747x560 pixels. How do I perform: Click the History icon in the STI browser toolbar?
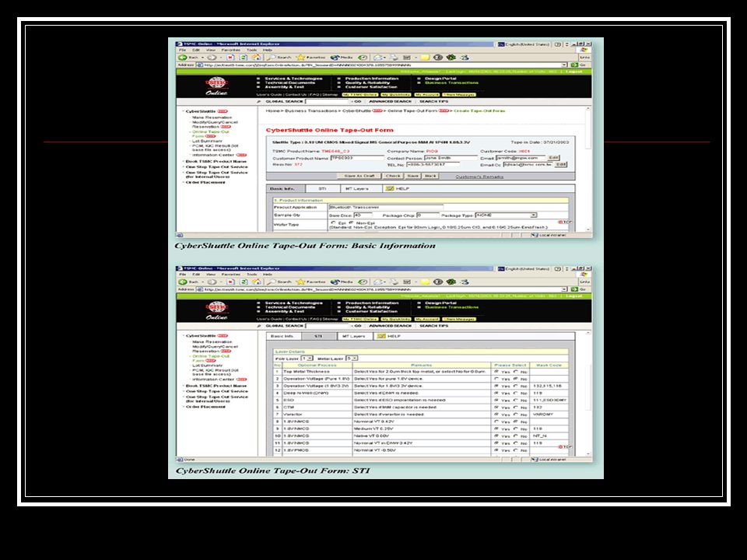pos(363,282)
